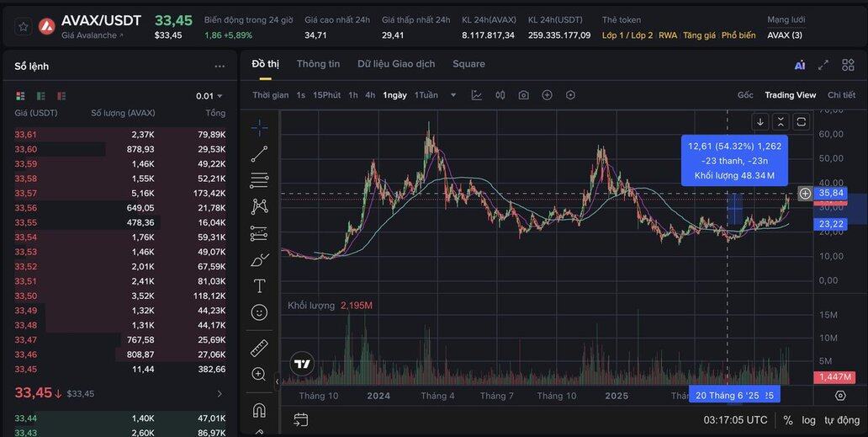This screenshot has height=437, width=868.
Task: Open order book 0.01 precision dropdown
Action: pyautogui.click(x=209, y=96)
